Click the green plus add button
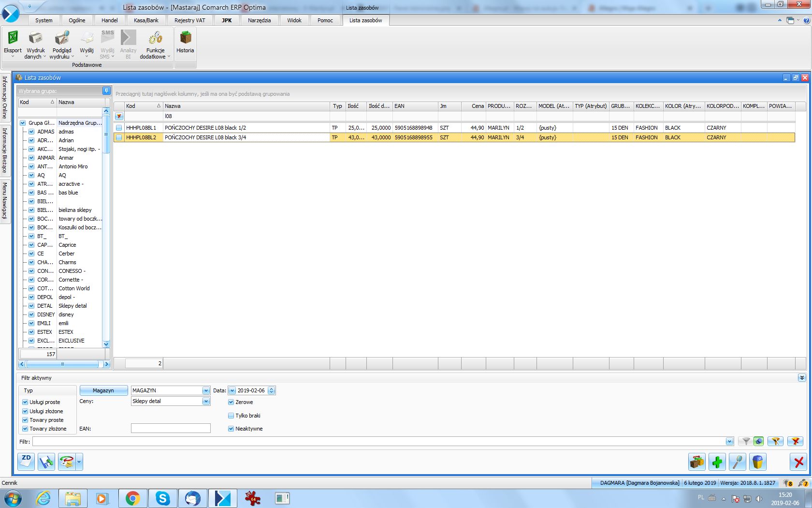 (717, 462)
